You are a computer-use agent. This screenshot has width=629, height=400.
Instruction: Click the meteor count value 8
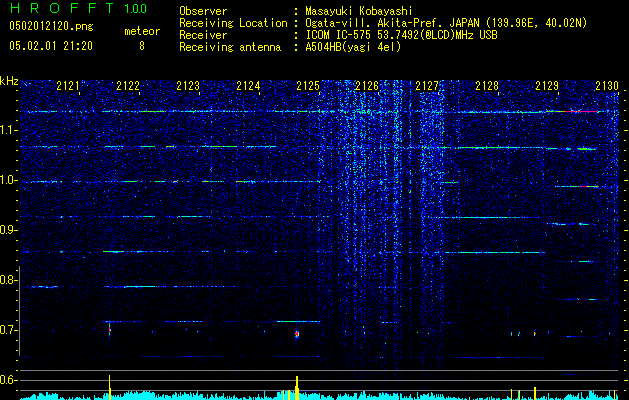pos(142,46)
